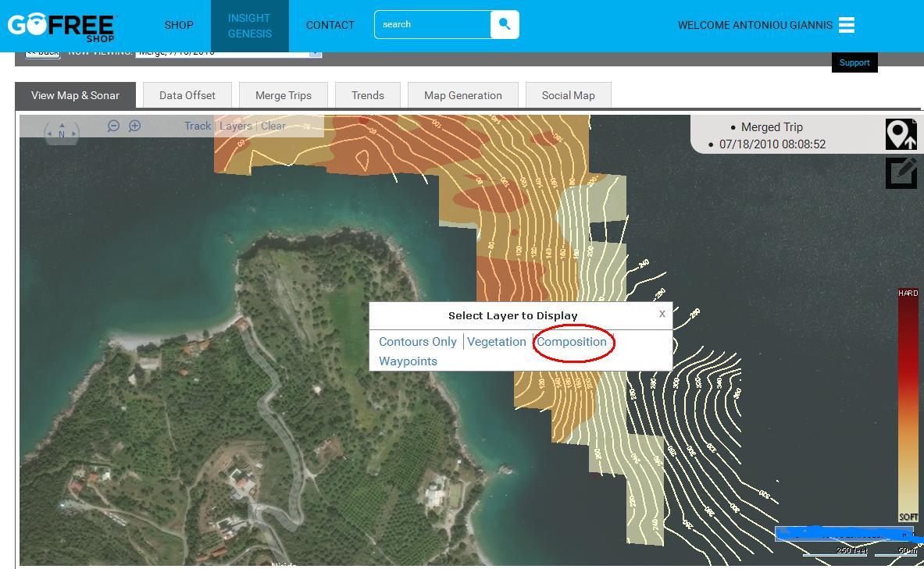Click the Merged Trip label

(772, 127)
